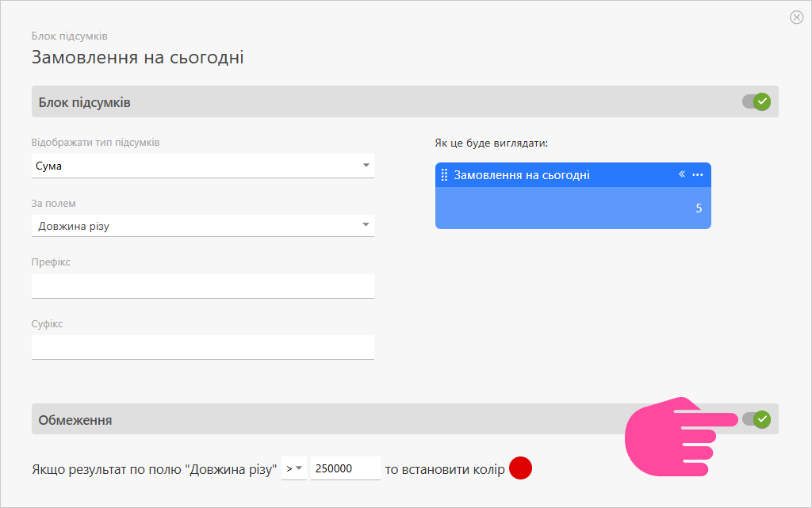
Task: Click the Суфікс input field
Action: pyautogui.click(x=202, y=347)
